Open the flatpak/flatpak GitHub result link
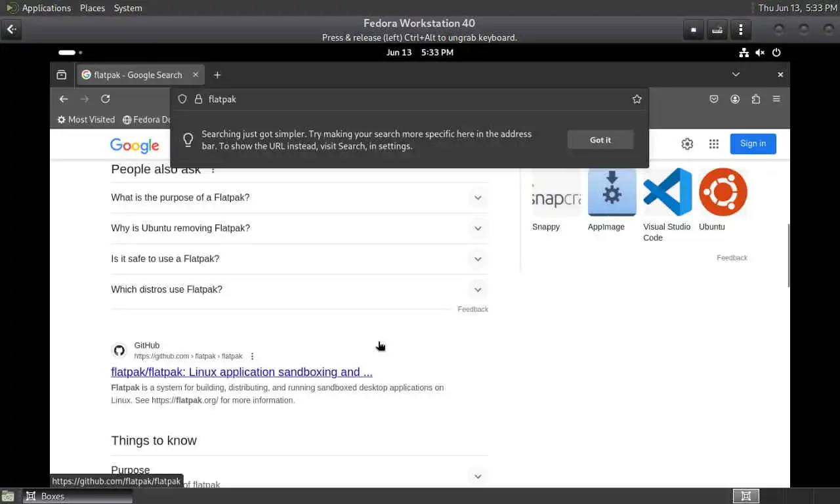This screenshot has width=840, height=504. (x=241, y=372)
